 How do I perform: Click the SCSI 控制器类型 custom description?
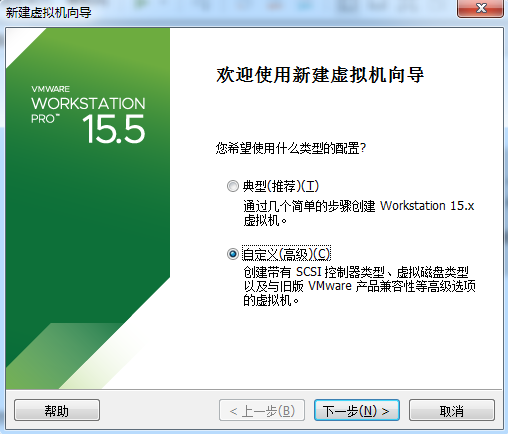[x=359, y=286]
